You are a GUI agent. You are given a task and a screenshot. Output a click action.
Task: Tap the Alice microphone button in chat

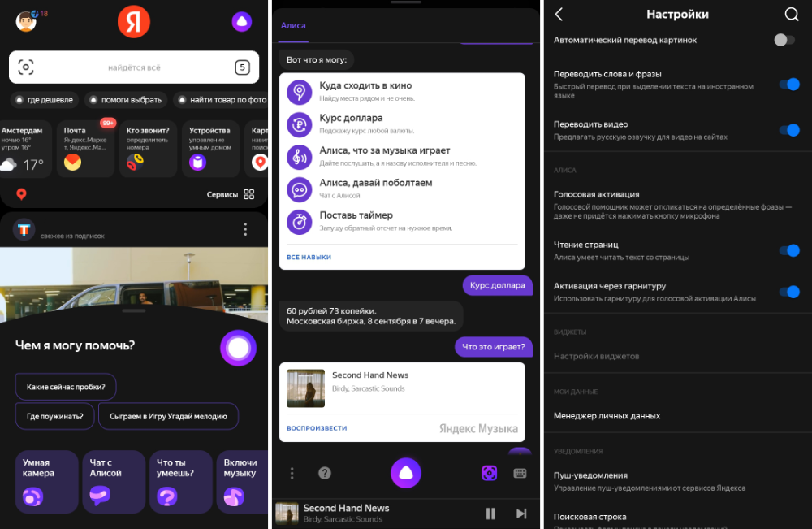405,473
